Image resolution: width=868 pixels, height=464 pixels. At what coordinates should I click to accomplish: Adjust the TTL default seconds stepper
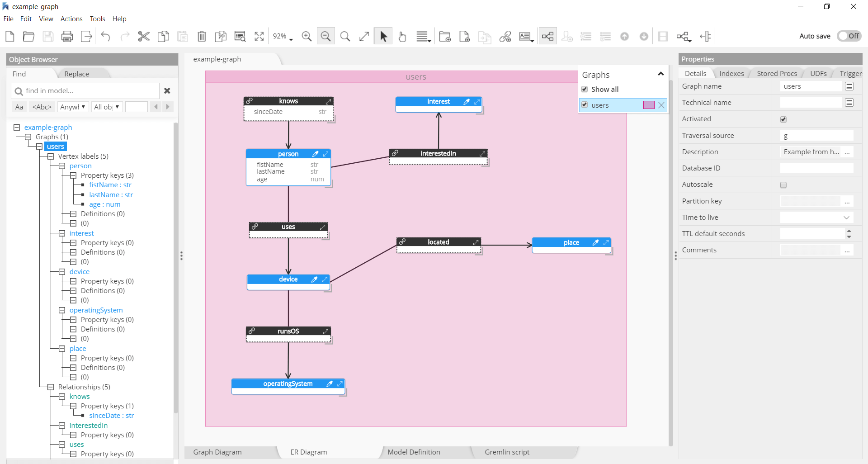(849, 234)
